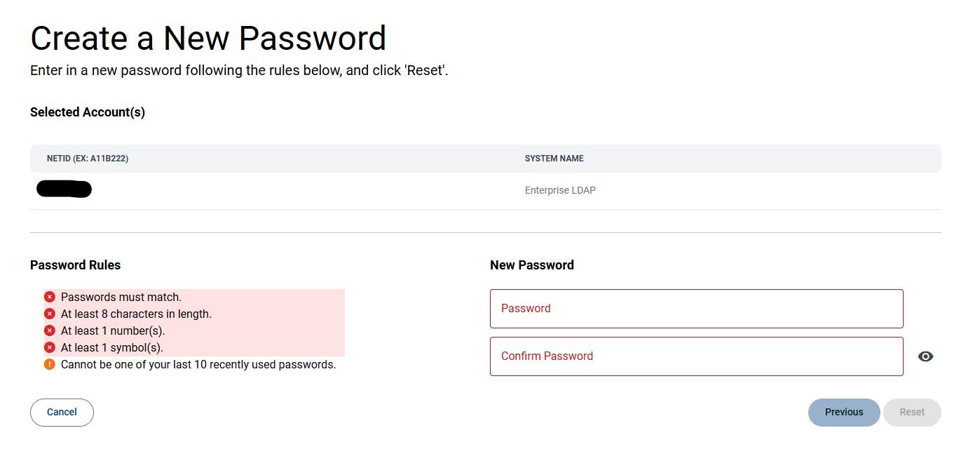Click the error icon beside "At least 1 symbol(s)"
The image size is (980, 468).
click(x=49, y=347)
